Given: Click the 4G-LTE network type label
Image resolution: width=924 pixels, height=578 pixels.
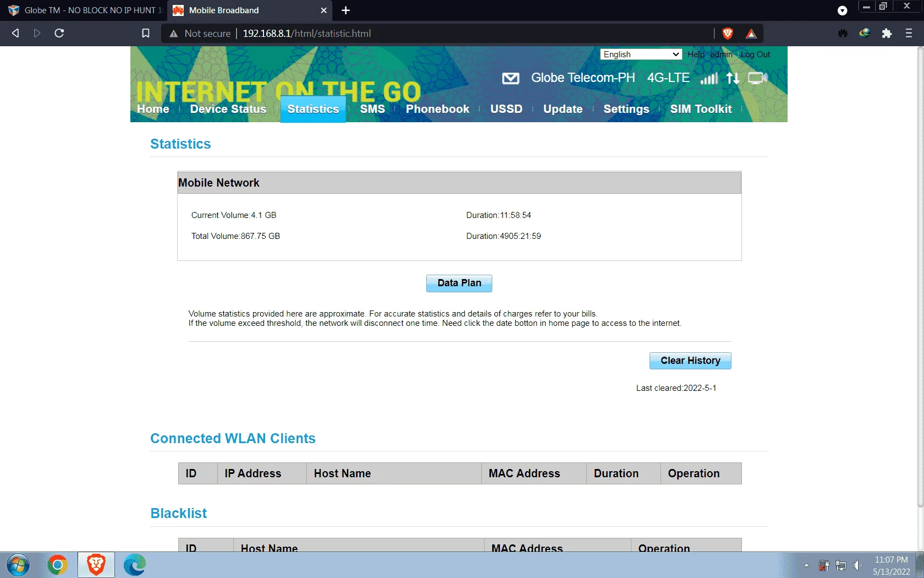Looking at the screenshot, I should point(668,78).
